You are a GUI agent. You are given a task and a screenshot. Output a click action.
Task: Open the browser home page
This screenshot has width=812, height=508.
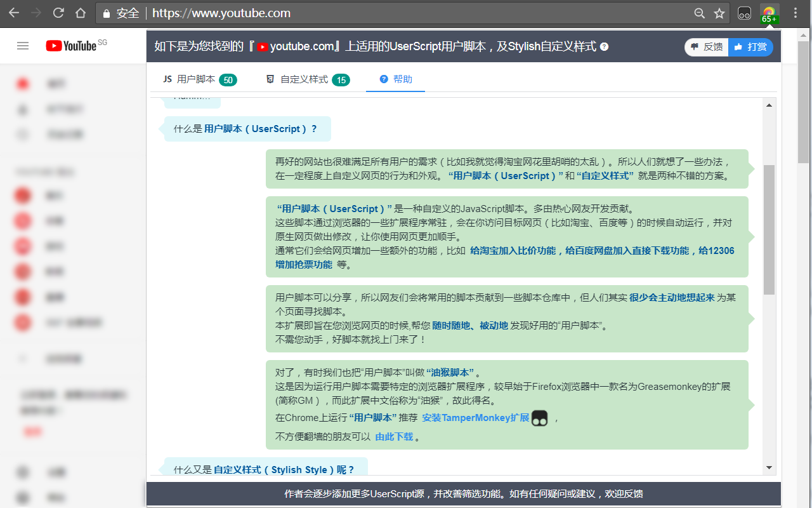point(80,13)
